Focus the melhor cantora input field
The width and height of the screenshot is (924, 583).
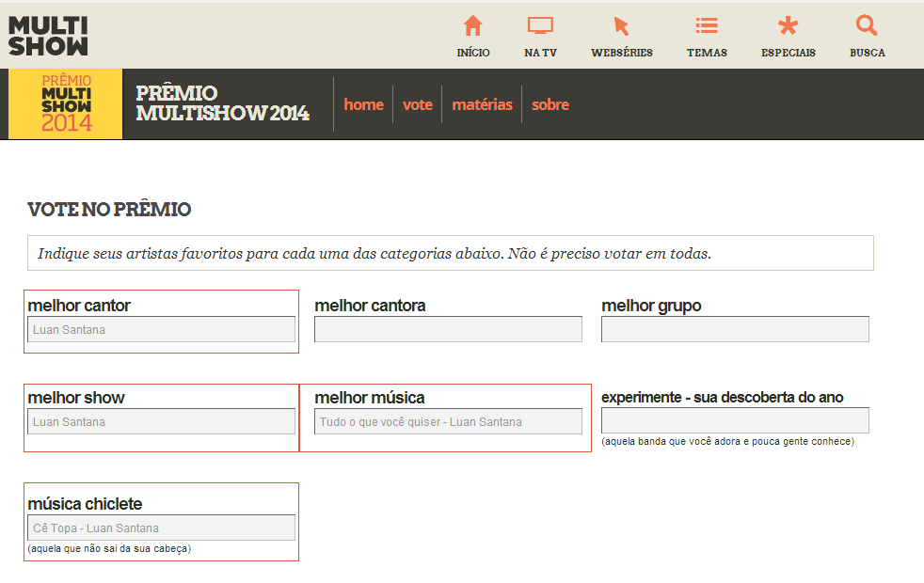coord(449,330)
